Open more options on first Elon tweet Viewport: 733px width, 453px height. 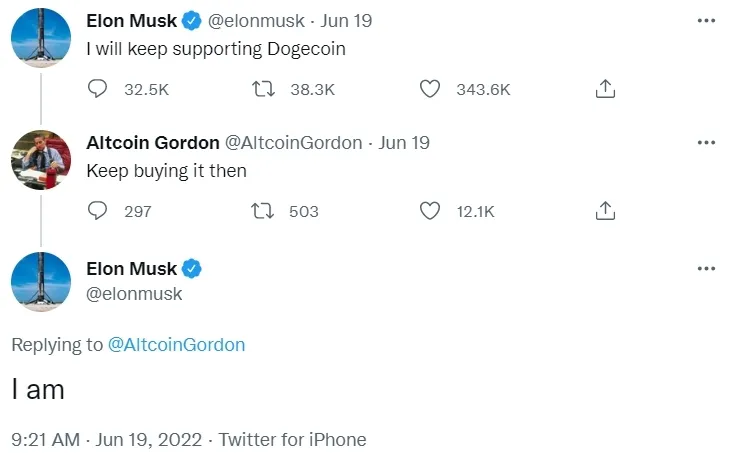click(x=707, y=20)
